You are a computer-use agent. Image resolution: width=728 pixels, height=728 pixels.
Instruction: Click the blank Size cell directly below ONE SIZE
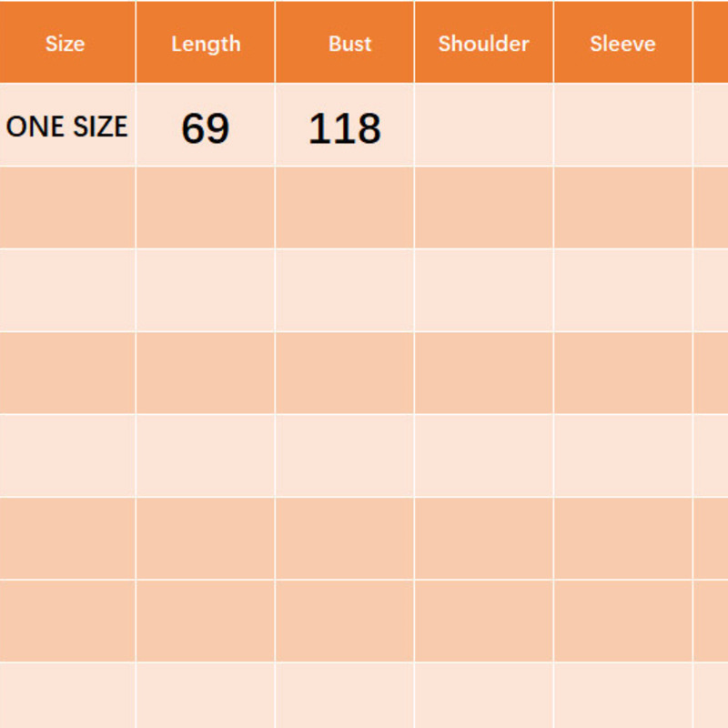(x=67, y=207)
